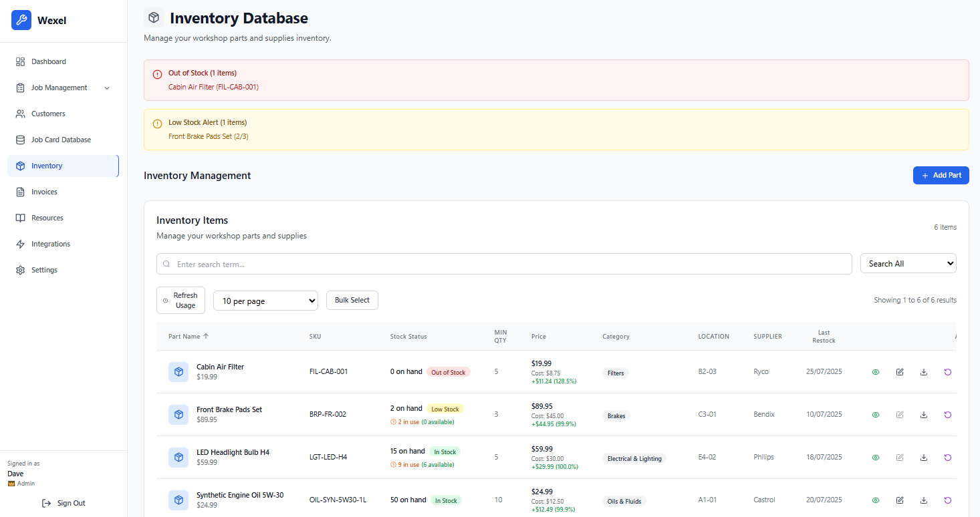Screen dimensions: 980x517
Task: Click the '9 in use' usage text
Action: click(408, 464)
